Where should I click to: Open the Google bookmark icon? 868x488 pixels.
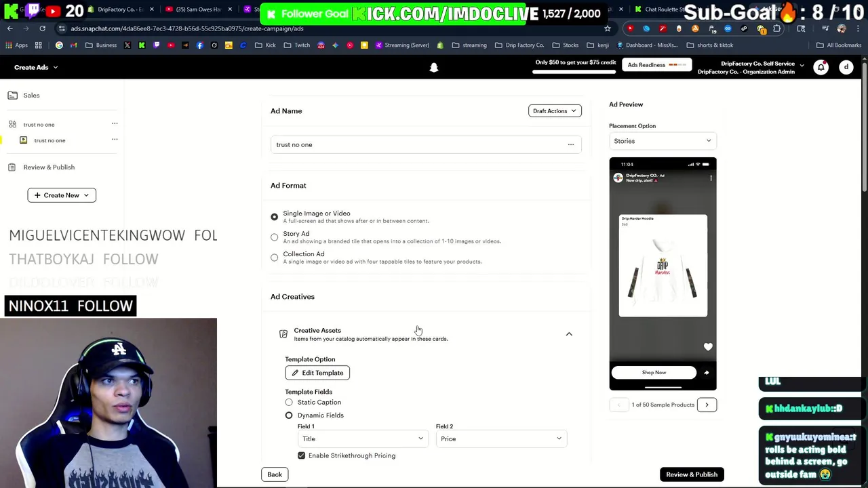[59, 45]
